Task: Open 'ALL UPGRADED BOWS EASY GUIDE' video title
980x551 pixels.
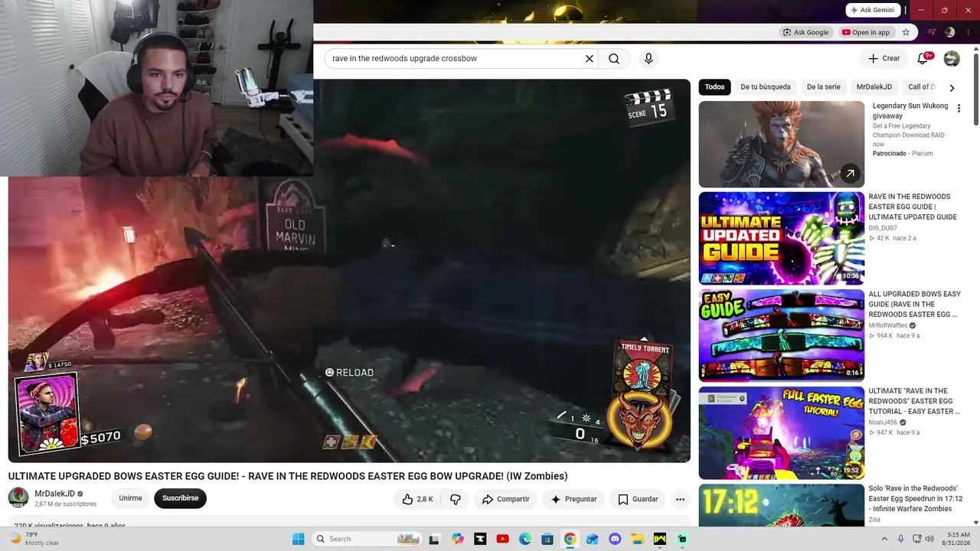Action: 914,304
